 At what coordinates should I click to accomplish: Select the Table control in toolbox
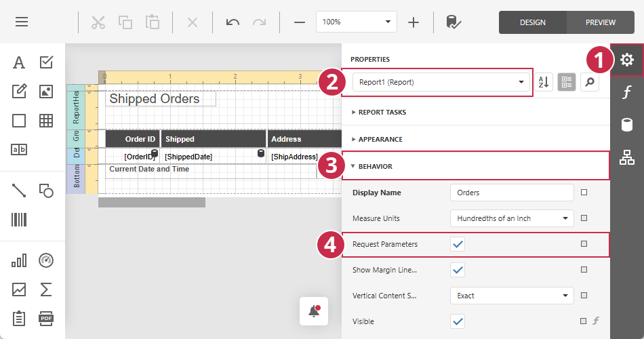point(46,121)
